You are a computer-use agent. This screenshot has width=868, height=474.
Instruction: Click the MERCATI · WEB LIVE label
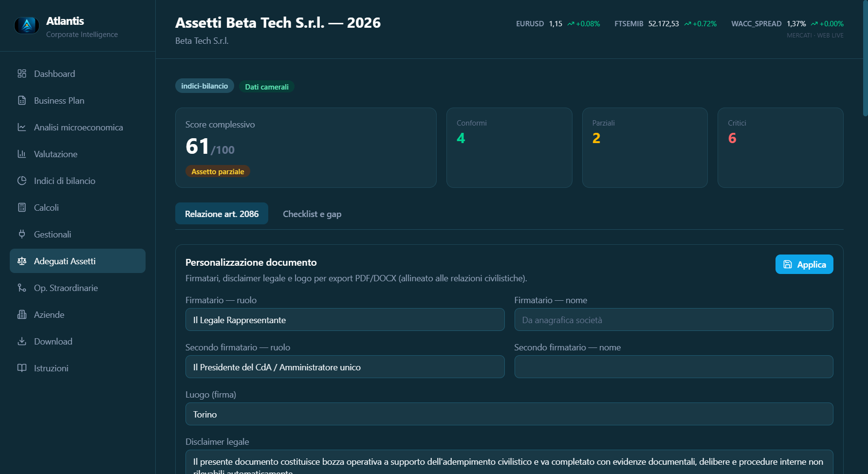pyautogui.click(x=815, y=36)
